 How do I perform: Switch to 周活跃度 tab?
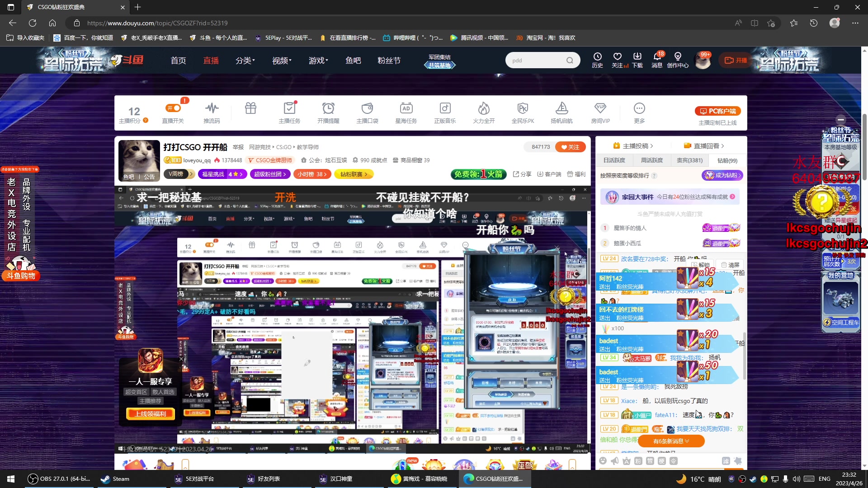(651, 160)
